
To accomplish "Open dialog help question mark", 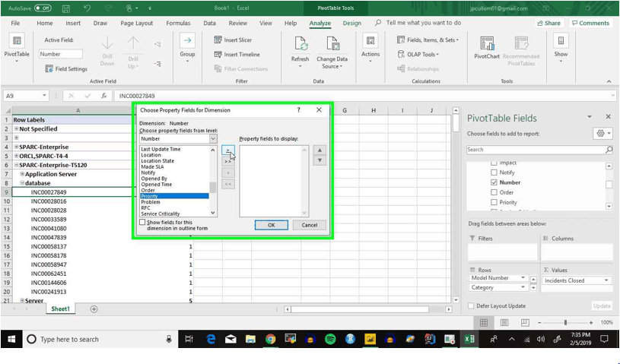I will tap(298, 109).
